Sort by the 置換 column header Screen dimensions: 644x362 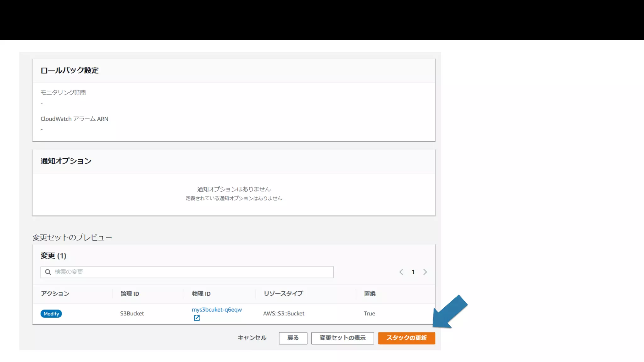[369, 293]
